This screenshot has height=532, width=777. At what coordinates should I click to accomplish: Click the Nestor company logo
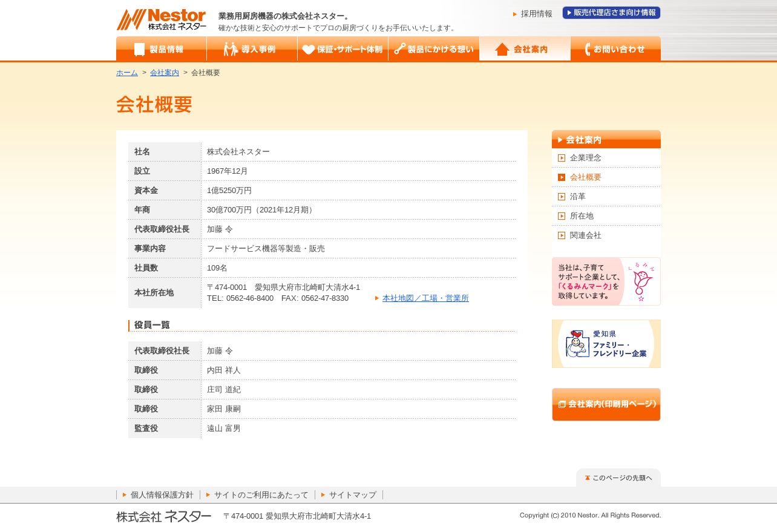161,19
